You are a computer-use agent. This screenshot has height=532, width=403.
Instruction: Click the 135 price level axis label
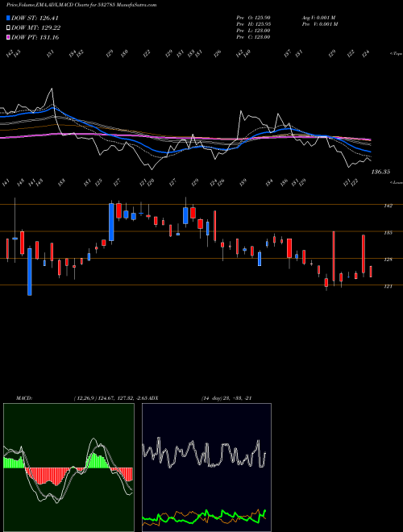[388, 233]
